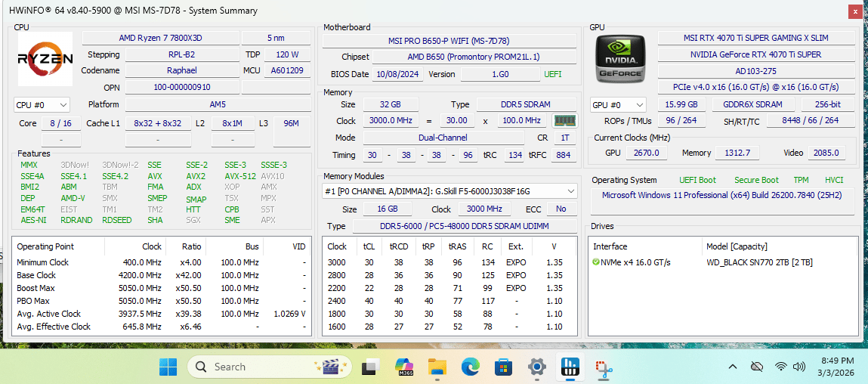Image resolution: width=868 pixels, height=384 pixels.
Task: Click the MSI RTX 4070 Ti SUPER GAMING X SLIM field
Action: pyautogui.click(x=756, y=39)
